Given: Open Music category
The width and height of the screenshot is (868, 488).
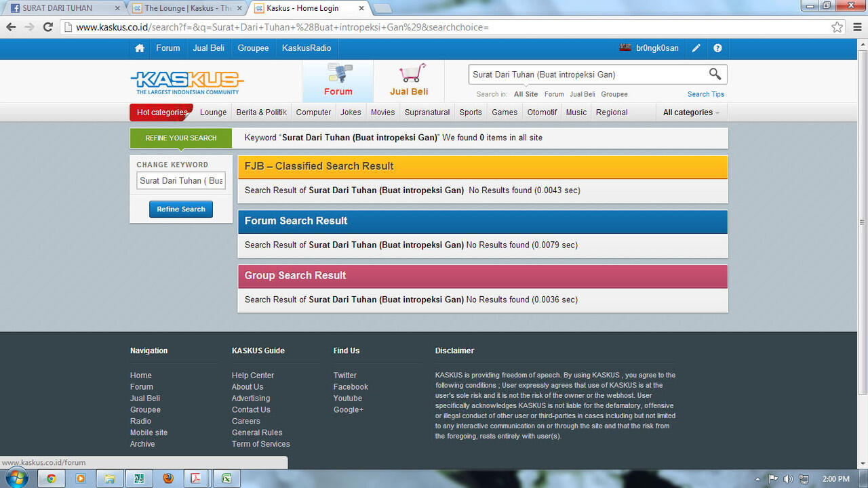Looking at the screenshot, I should point(576,113).
